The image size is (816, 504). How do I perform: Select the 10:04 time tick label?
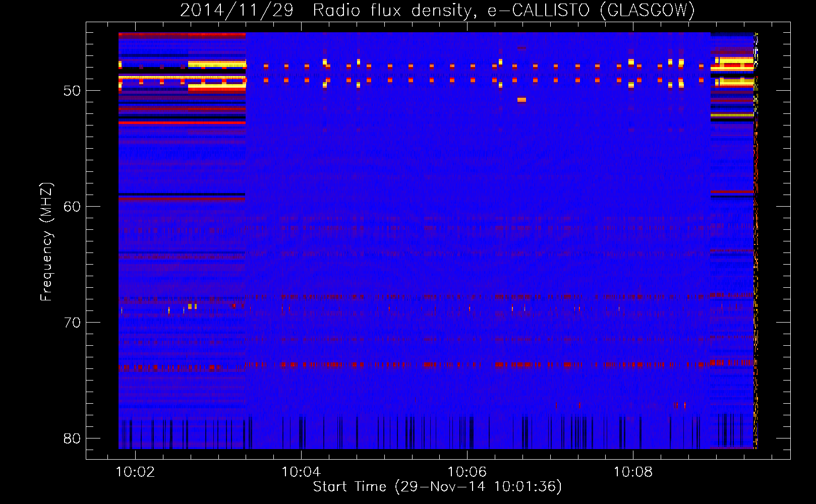pos(301,472)
